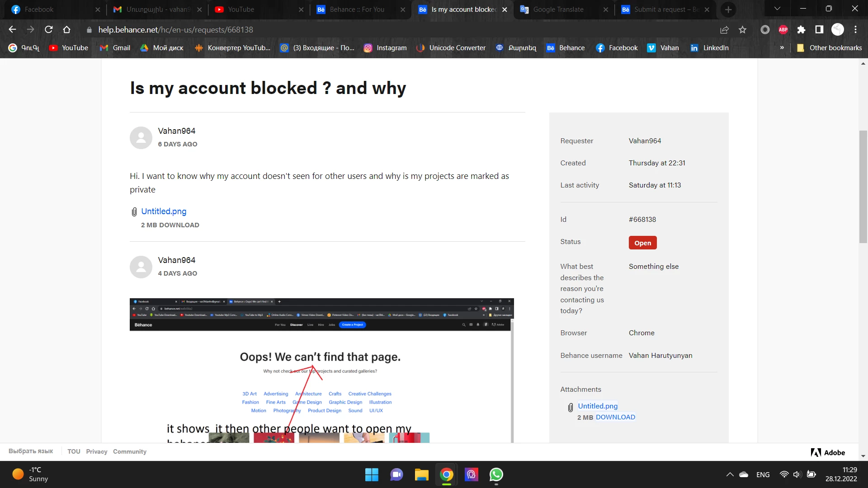Open the share page icon in the address bar
This screenshot has height=488, width=868.
(x=724, y=30)
